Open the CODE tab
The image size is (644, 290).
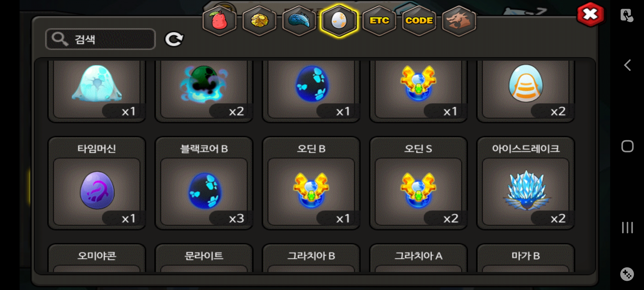(419, 21)
